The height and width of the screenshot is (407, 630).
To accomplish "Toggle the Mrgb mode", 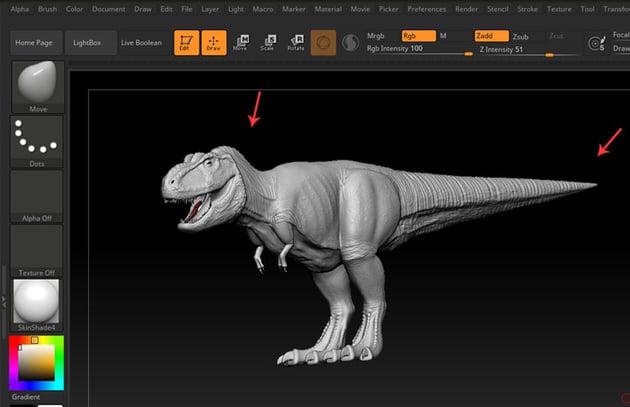I will point(376,36).
